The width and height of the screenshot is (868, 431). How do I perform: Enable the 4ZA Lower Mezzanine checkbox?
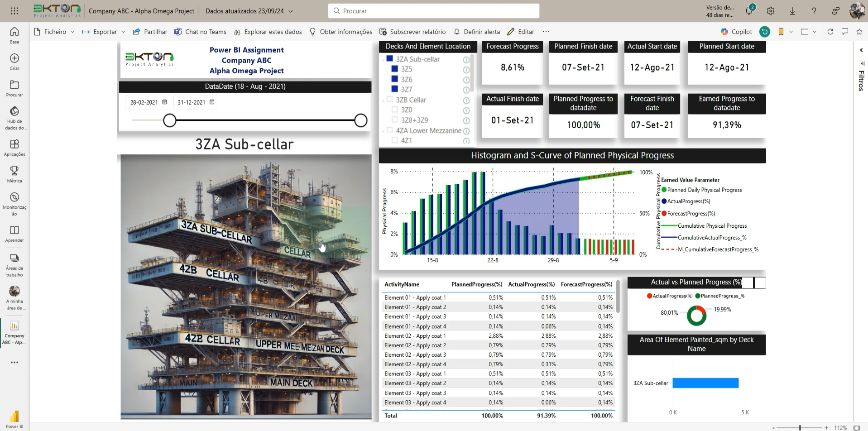(390, 130)
